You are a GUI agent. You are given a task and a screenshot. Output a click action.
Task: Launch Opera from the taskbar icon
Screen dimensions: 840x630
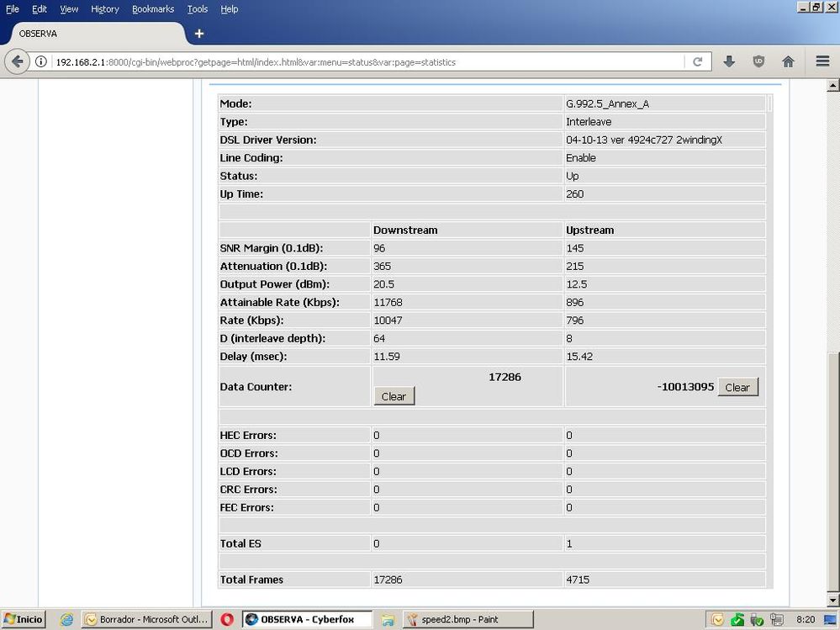(227, 619)
